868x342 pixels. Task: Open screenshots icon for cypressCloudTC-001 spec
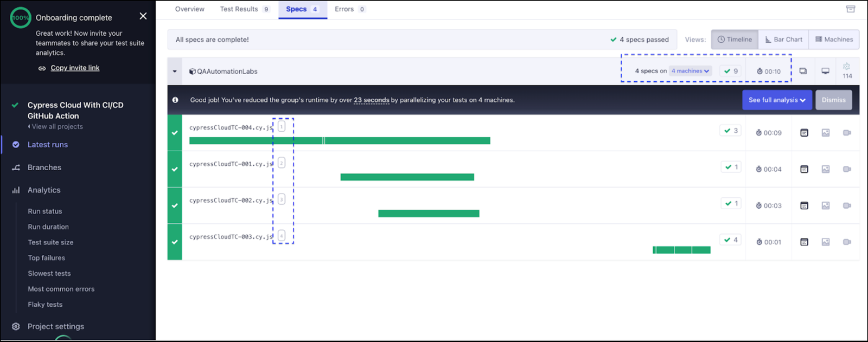click(825, 169)
